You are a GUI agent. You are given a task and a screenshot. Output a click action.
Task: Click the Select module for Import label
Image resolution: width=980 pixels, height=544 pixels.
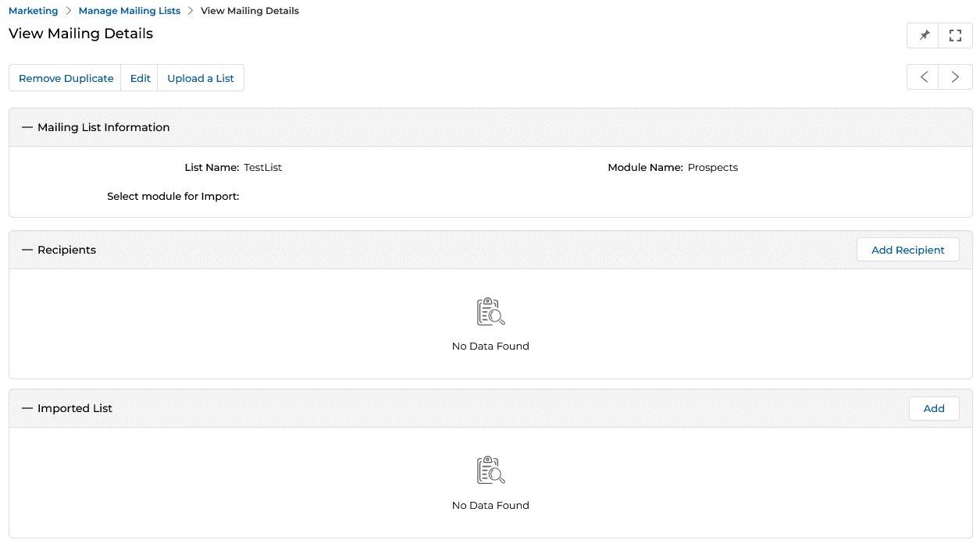(x=173, y=197)
